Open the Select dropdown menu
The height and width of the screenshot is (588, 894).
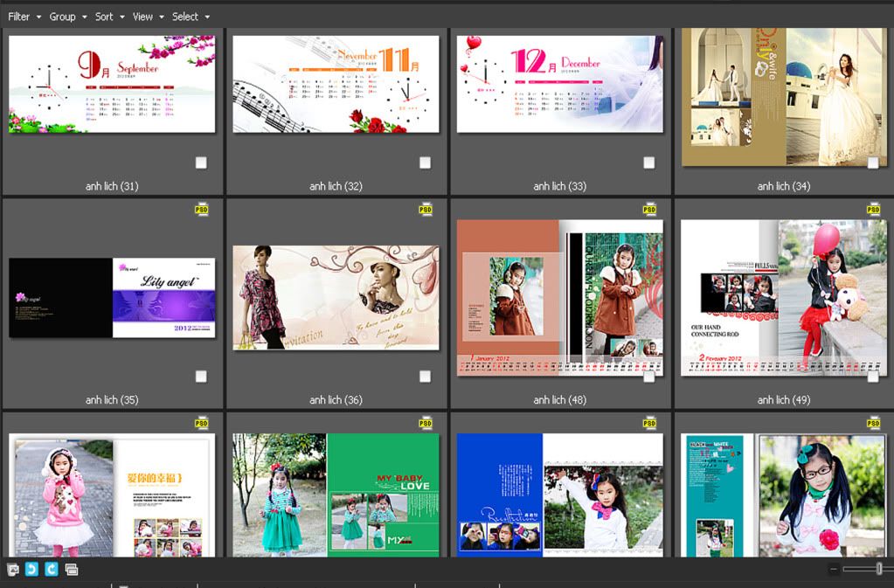tap(191, 17)
